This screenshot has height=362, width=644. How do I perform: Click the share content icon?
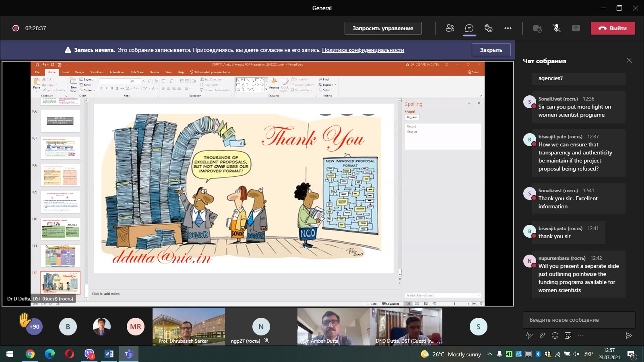(x=576, y=28)
